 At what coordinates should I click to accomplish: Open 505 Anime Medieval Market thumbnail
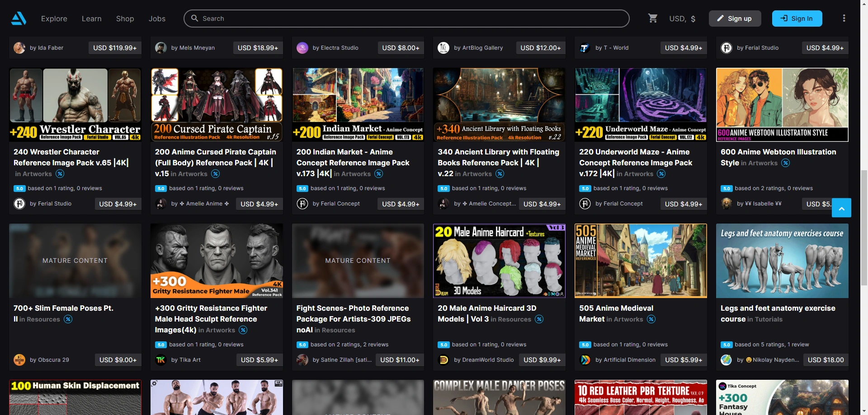coord(641,261)
